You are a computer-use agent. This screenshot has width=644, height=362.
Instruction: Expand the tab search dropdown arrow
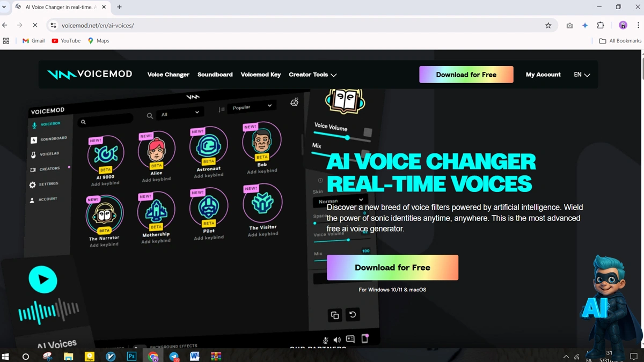click(4, 7)
